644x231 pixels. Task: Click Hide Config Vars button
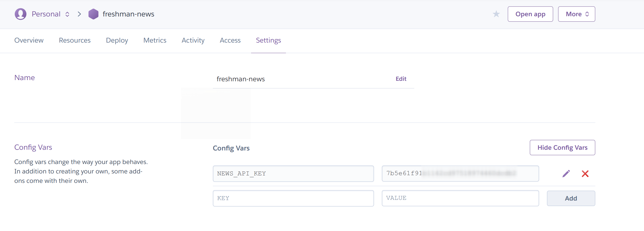coord(562,148)
